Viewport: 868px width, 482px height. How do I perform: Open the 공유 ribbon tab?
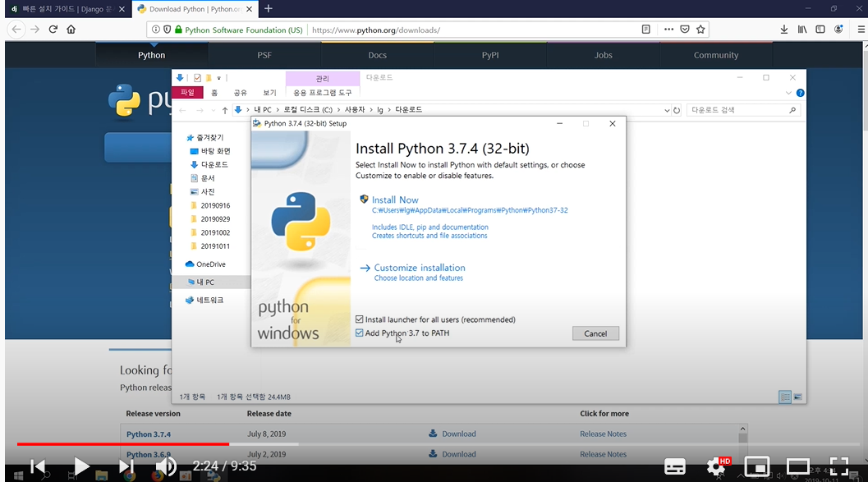[241, 93]
